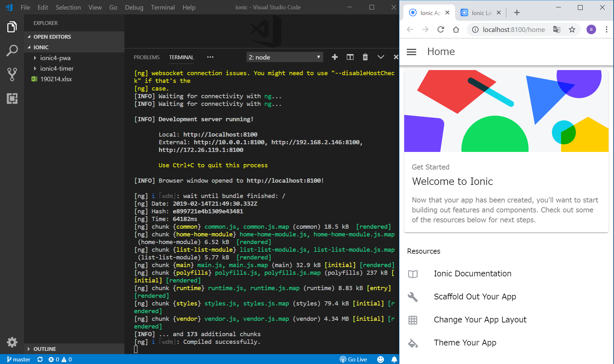Close the Ionic App browser tab

pos(447,12)
